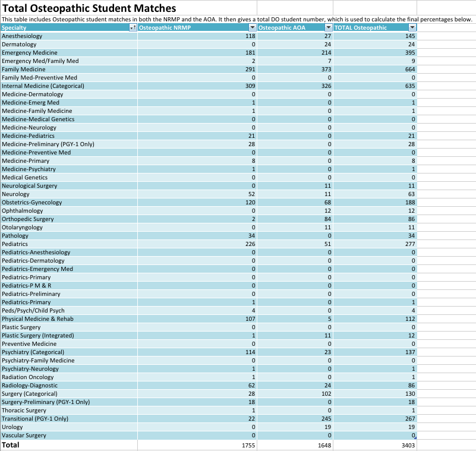Click the Specialty column header text
This screenshot has width=476, height=451.
[14, 27]
